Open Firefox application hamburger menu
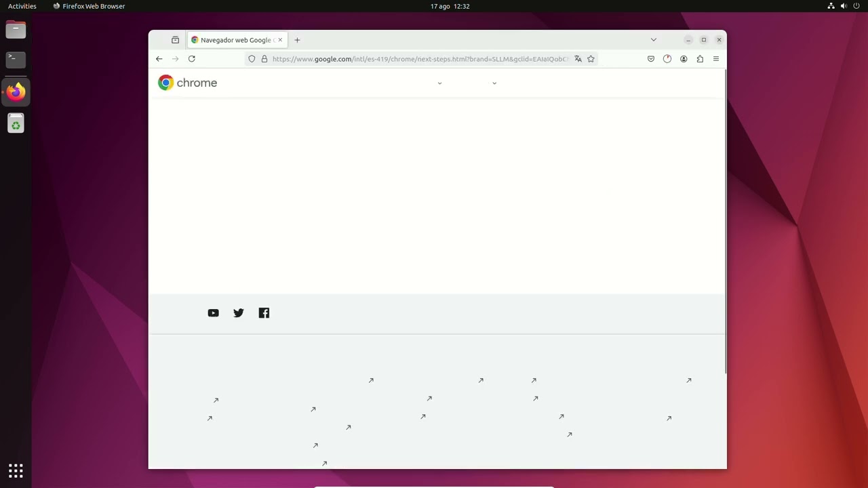868x488 pixels. click(716, 59)
